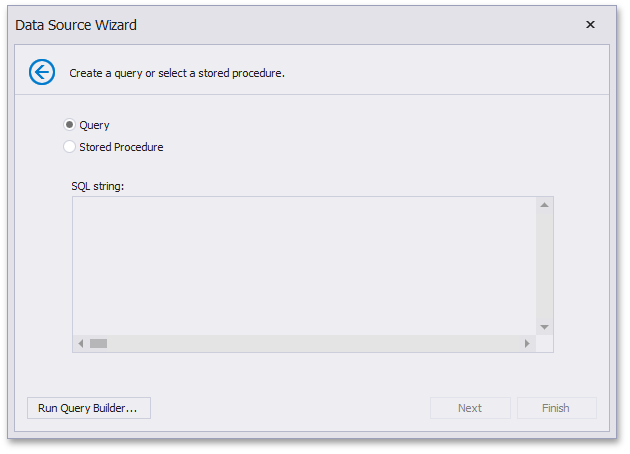Image resolution: width=630 pixels, height=454 pixels.
Task: Click the horizontal scrollbar left arrow
Action: click(81, 344)
